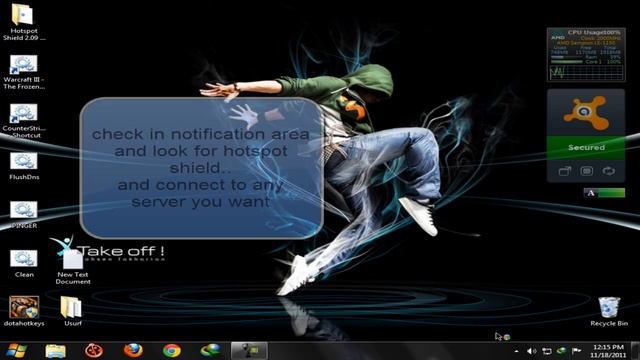Click the update refresh icon in avast gadget
This screenshot has width=640, height=360.
click(609, 171)
